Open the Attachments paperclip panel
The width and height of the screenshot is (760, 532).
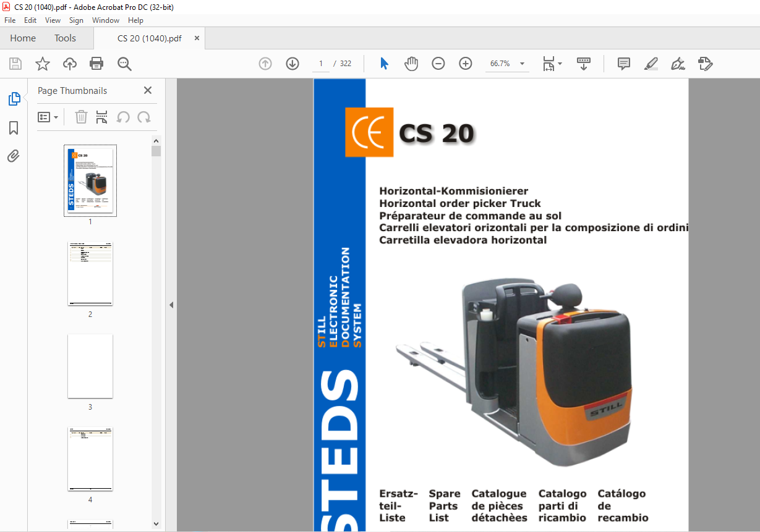coord(14,156)
